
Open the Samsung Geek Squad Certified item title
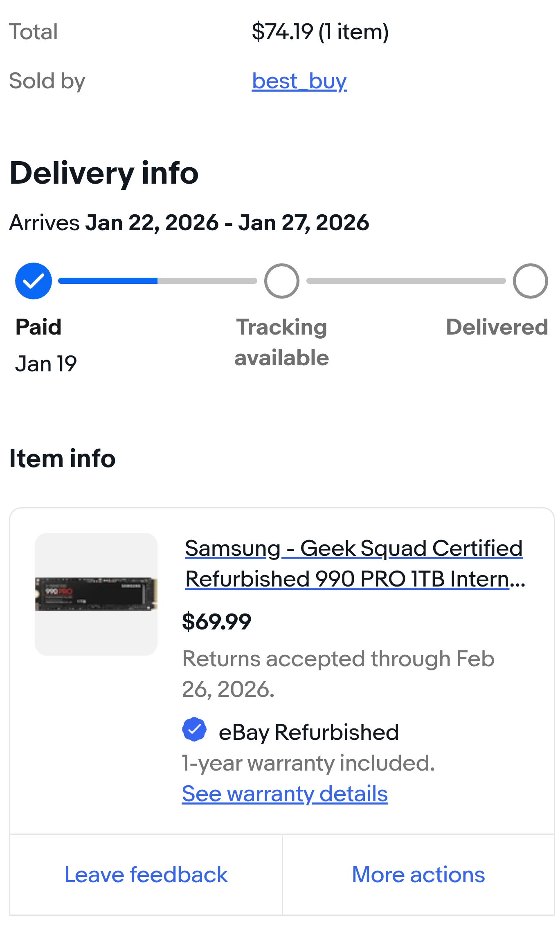coord(354,564)
